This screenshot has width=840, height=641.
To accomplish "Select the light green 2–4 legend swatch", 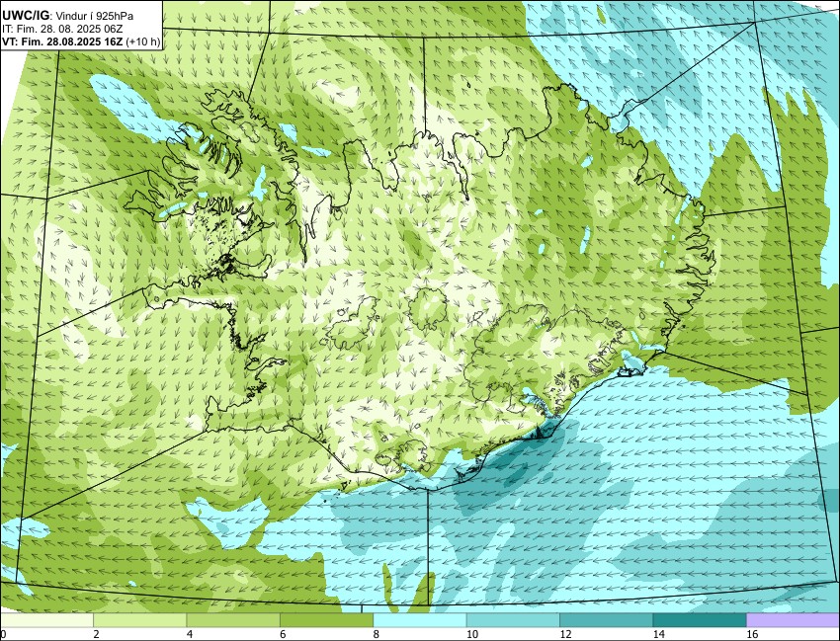I will pos(140,620).
